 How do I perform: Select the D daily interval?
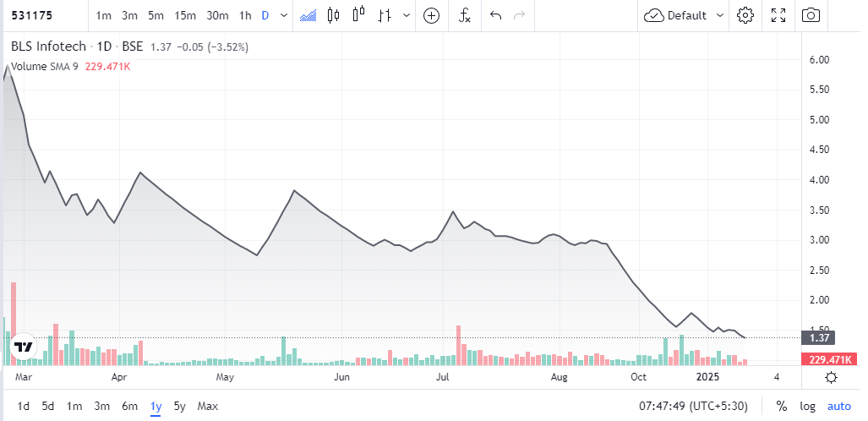click(x=265, y=15)
